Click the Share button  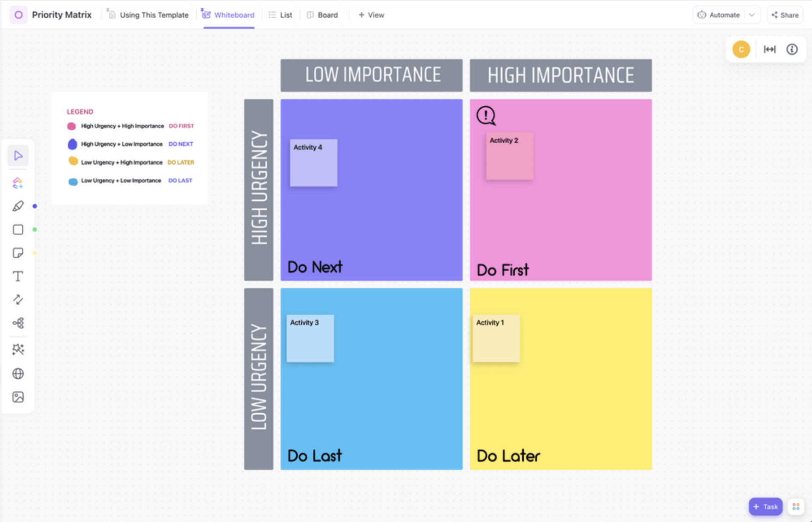coord(785,15)
